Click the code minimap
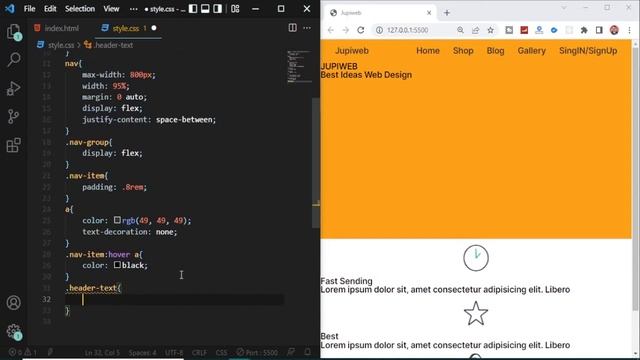 click(299, 67)
